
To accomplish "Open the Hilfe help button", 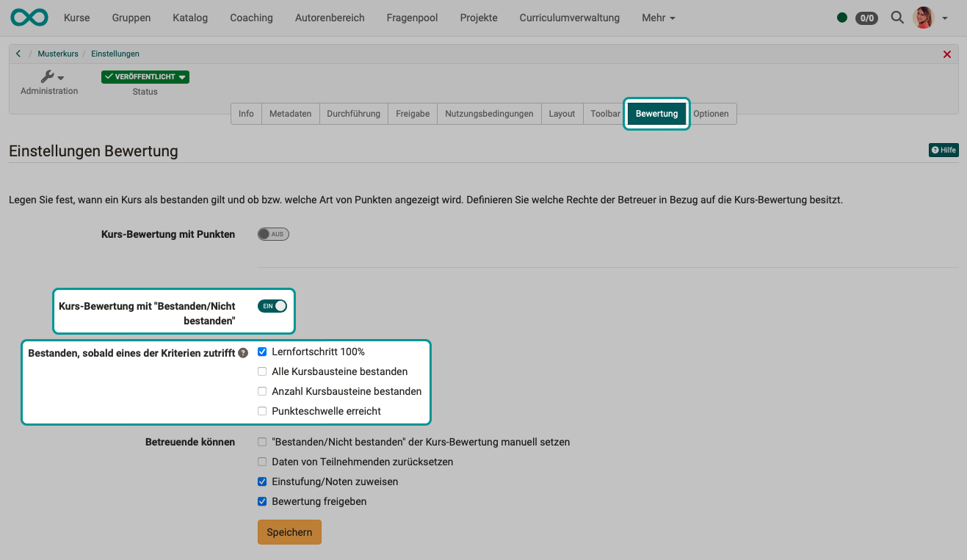I will click(944, 150).
